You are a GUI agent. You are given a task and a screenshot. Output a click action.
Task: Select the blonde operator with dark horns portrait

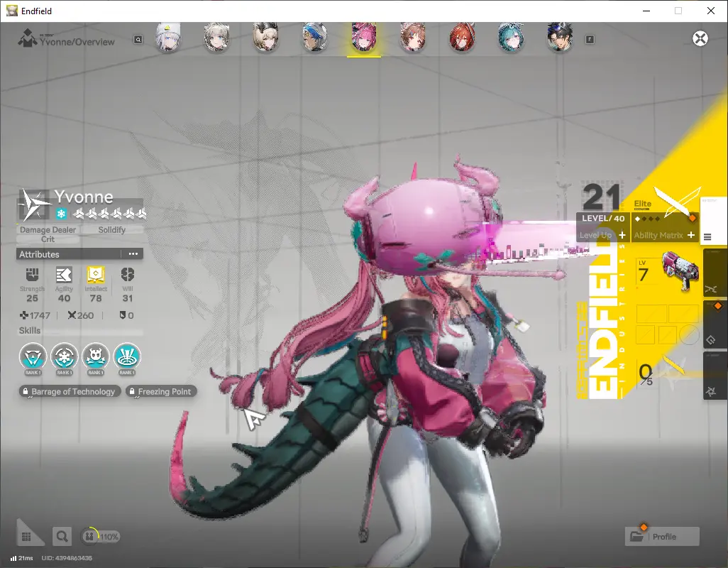click(x=265, y=37)
